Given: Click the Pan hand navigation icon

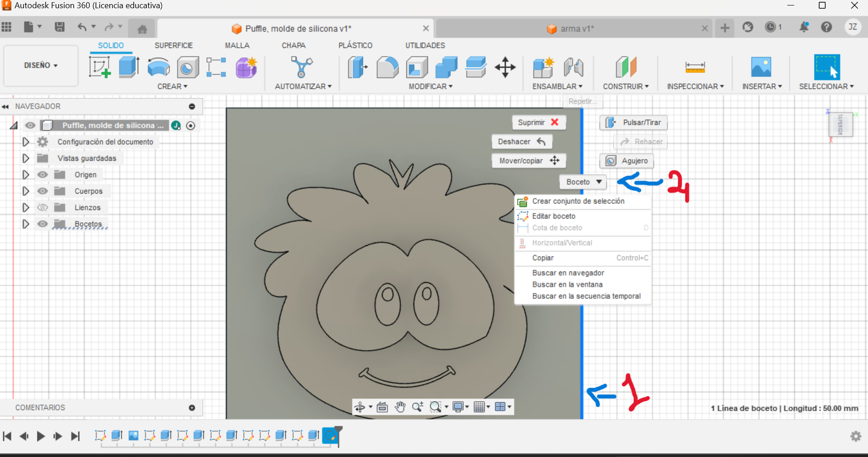Looking at the screenshot, I should click(x=400, y=407).
